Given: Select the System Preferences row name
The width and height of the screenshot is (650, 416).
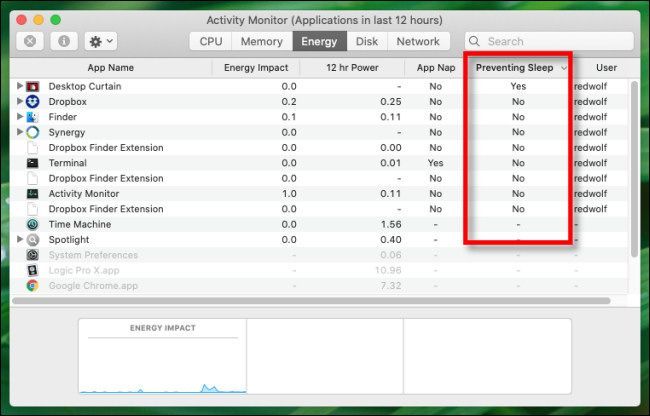Looking at the screenshot, I should 93,255.
